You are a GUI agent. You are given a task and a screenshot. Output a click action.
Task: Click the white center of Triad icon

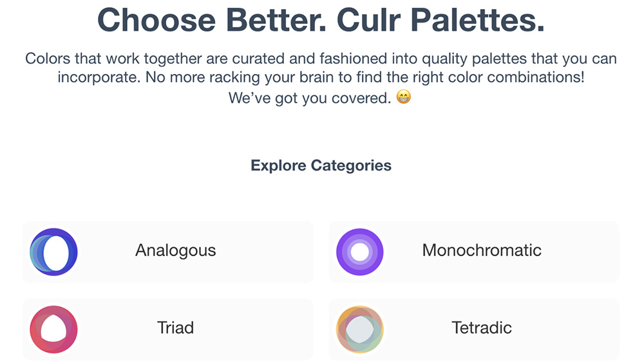(53, 328)
